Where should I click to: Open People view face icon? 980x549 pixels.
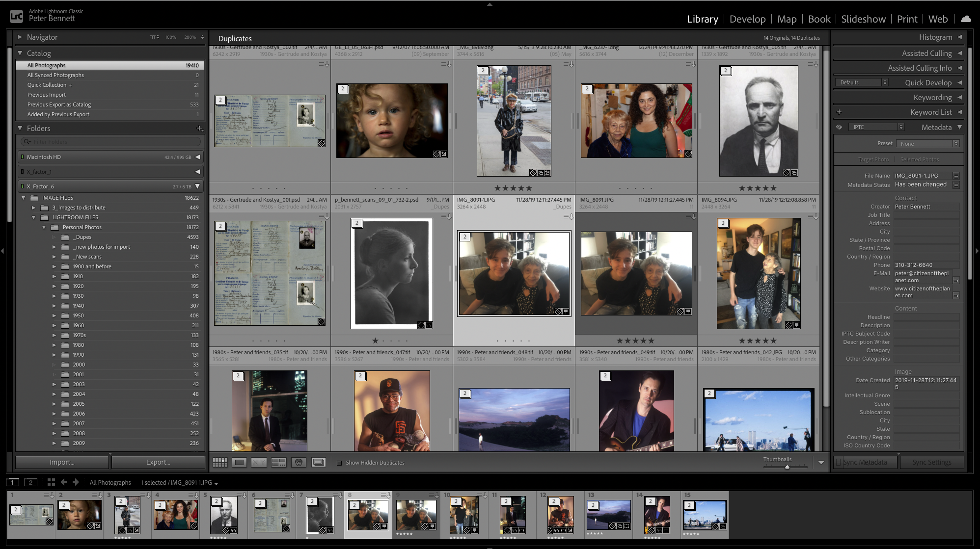pos(299,462)
